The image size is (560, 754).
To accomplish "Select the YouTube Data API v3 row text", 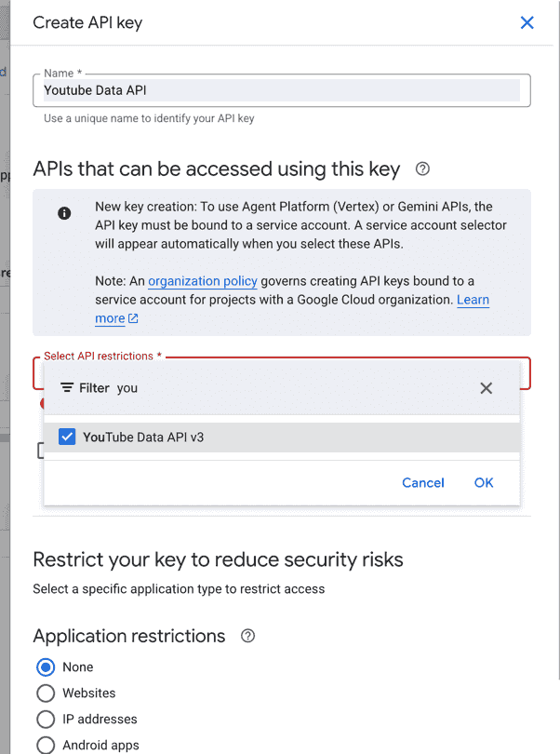I will [x=143, y=438].
